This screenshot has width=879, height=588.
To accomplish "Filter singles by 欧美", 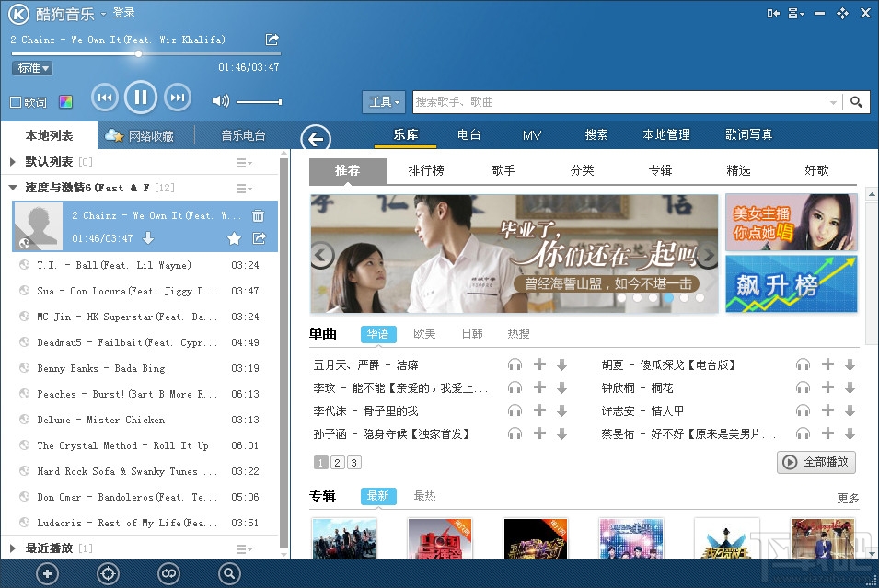I will click(x=424, y=333).
